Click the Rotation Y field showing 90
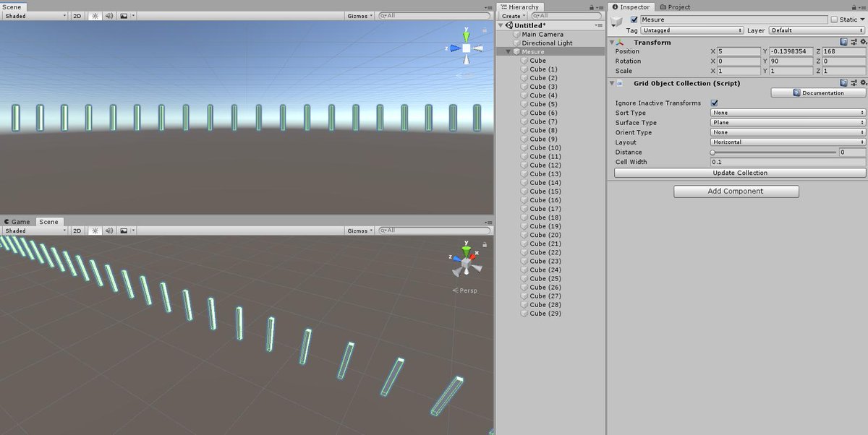Image resolution: width=868 pixels, height=435 pixels. coord(793,61)
